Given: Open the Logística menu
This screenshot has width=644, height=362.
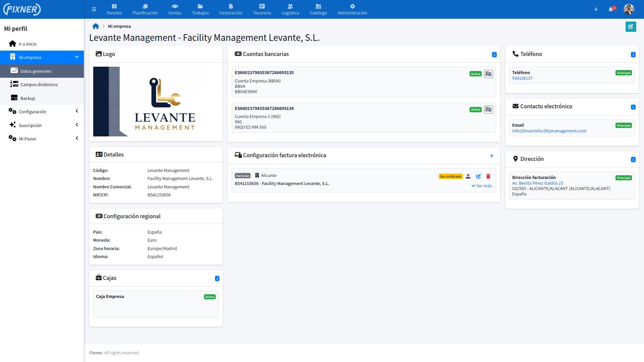Looking at the screenshot, I should [x=290, y=9].
